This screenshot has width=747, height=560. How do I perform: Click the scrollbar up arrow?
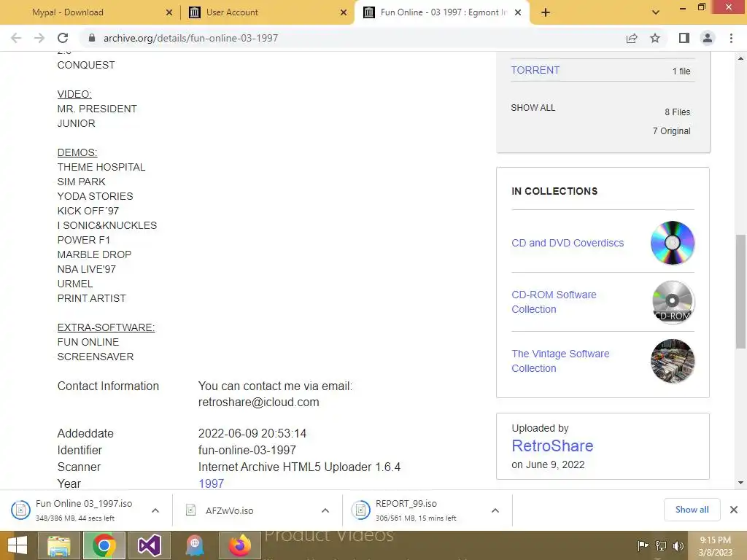(740, 58)
